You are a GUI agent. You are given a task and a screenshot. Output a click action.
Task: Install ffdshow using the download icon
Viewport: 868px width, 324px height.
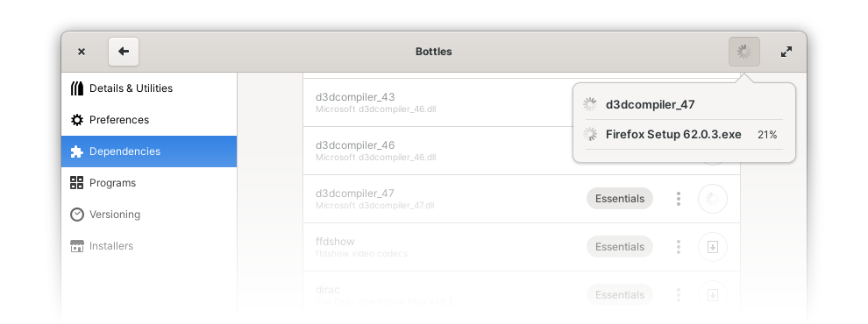[713, 247]
